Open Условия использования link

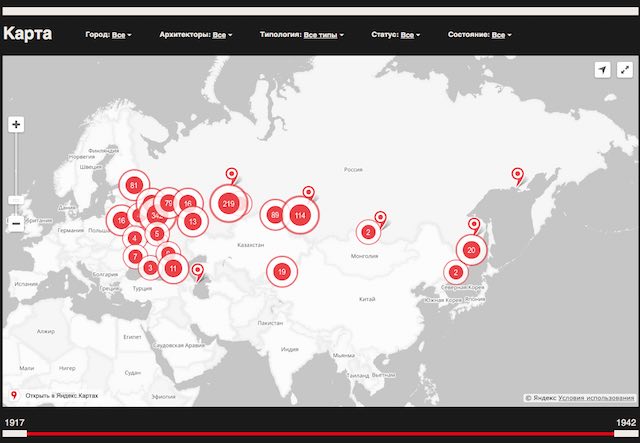pyautogui.click(x=596, y=398)
